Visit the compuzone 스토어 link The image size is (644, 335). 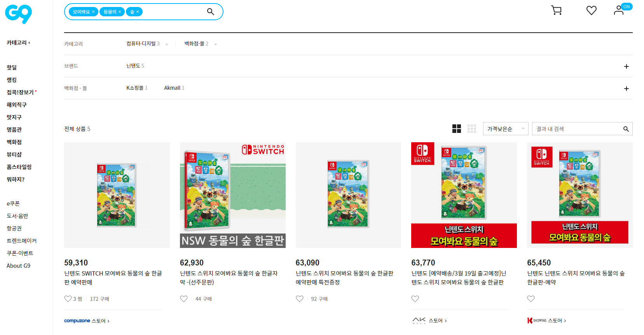coord(87,321)
